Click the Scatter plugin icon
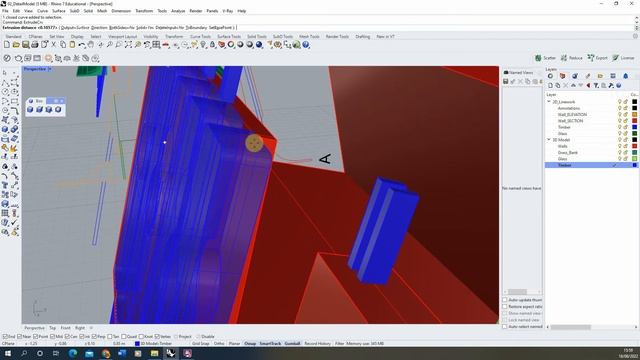 [545, 58]
